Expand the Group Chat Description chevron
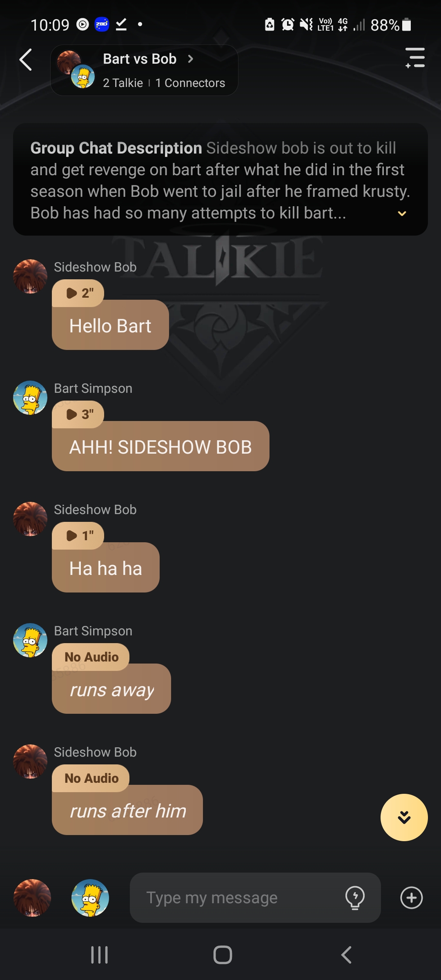Viewport: 441px width, 980px height. pos(402,214)
